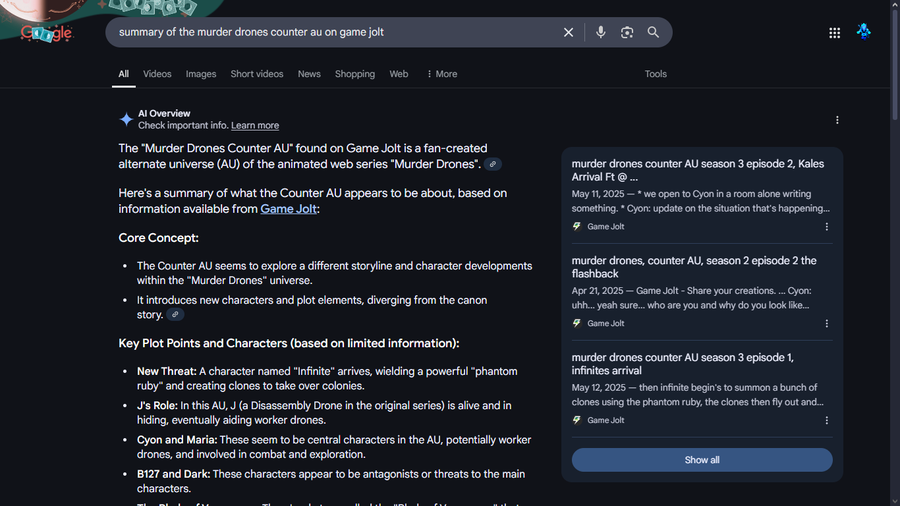Click Game Jolt icon under infinites arrival result

pos(577,421)
